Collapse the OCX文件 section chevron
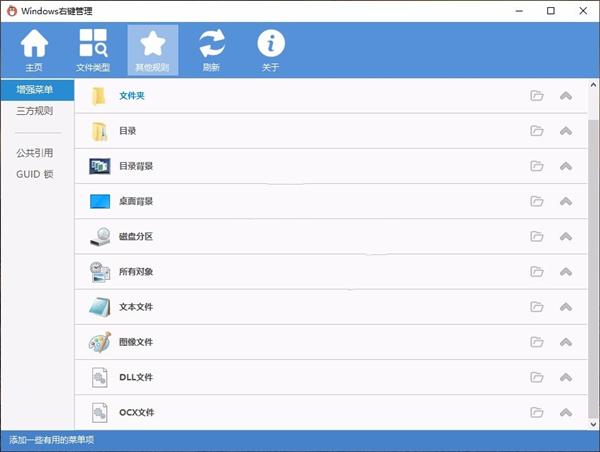The image size is (600, 452). click(x=566, y=413)
